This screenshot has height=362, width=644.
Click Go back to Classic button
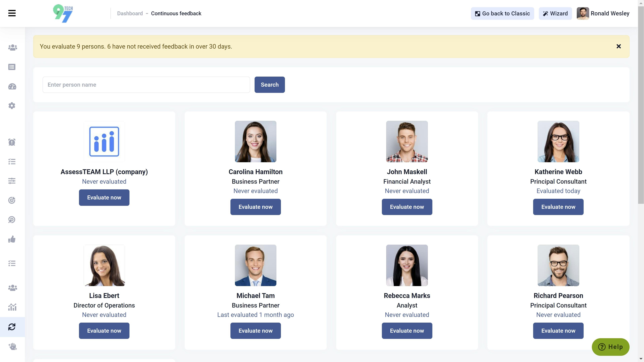tap(502, 13)
